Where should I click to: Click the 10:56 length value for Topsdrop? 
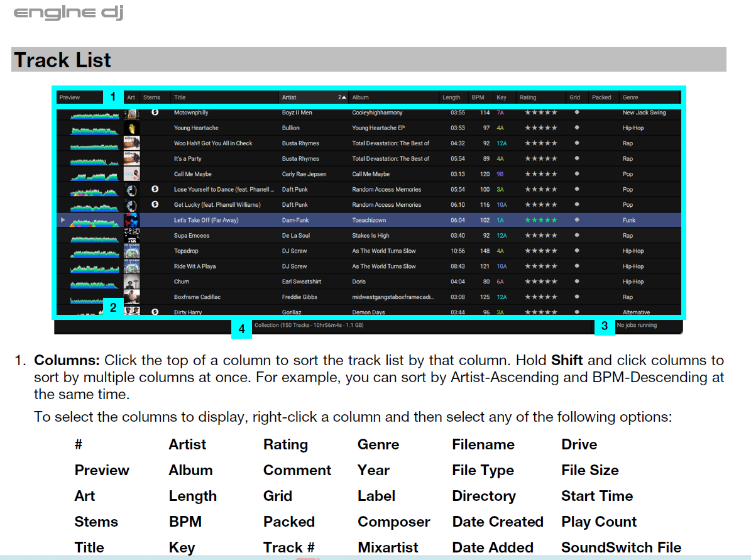[458, 251]
